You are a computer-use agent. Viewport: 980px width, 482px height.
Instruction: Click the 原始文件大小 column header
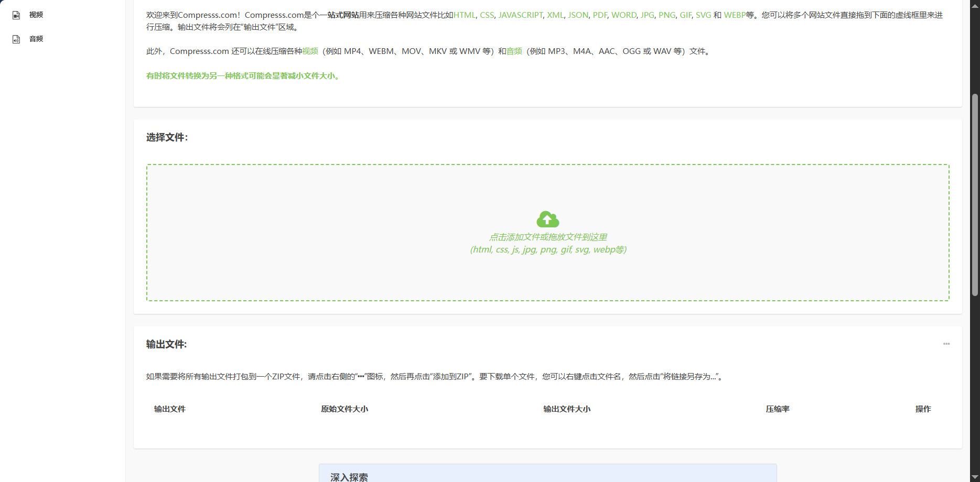pos(344,409)
